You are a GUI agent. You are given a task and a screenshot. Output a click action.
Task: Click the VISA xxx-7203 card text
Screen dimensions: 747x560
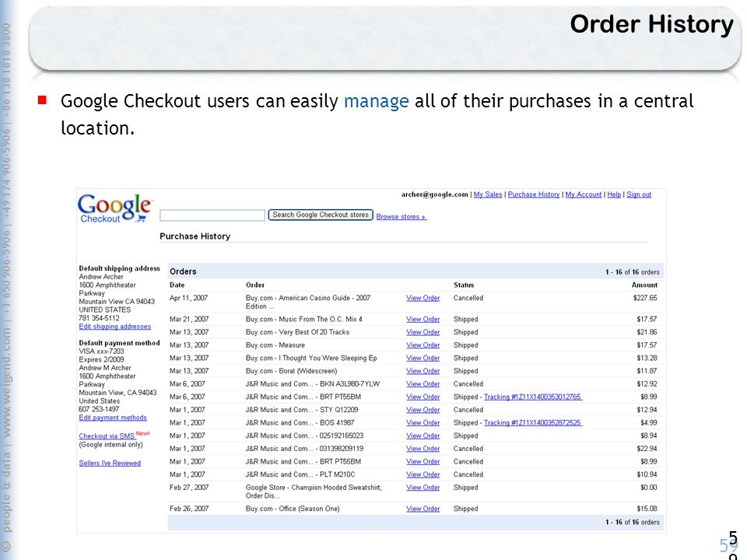(x=101, y=352)
